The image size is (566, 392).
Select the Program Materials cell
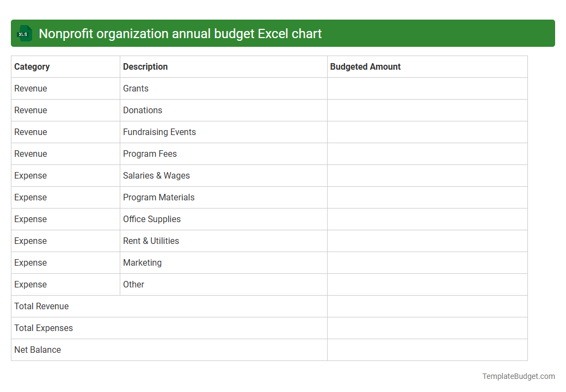[x=158, y=197]
